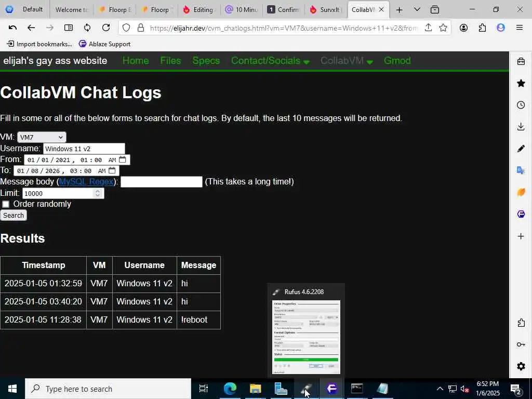Open the MySQL Regex link
Image resolution: width=532 pixels, height=399 pixels.
point(86,181)
